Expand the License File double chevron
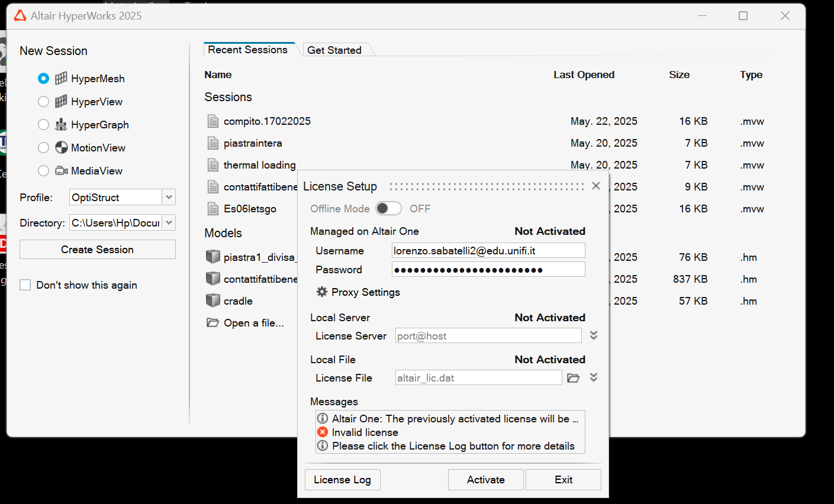834x504 pixels. click(x=594, y=377)
